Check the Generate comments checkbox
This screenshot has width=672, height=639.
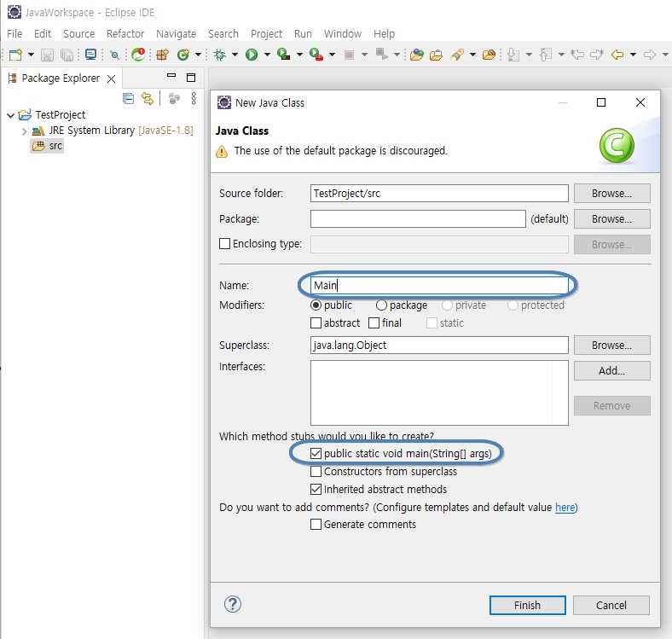click(316, 525)
